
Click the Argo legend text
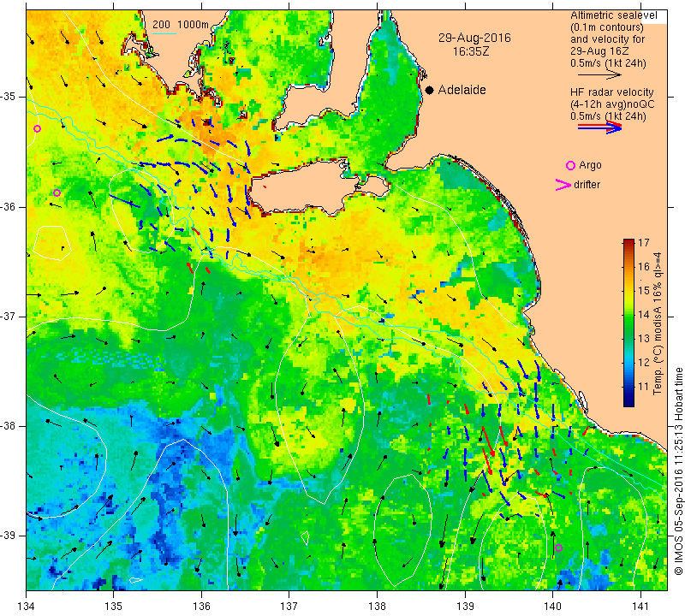590,165
